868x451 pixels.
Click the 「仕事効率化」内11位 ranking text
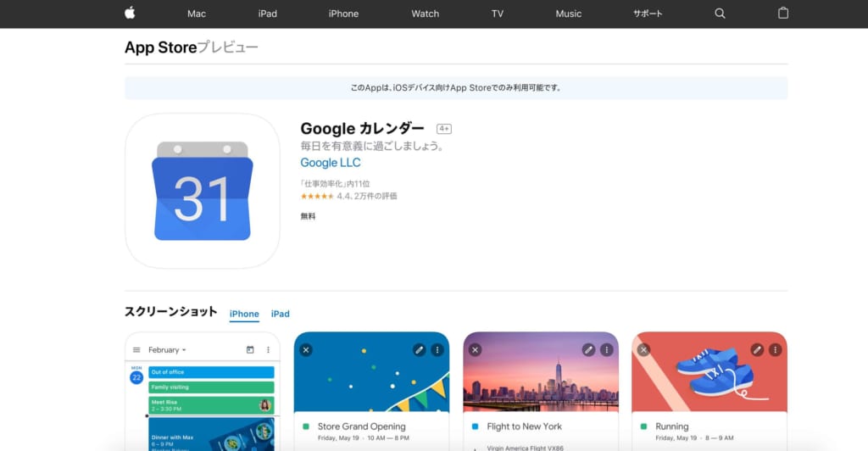(335, 184)
